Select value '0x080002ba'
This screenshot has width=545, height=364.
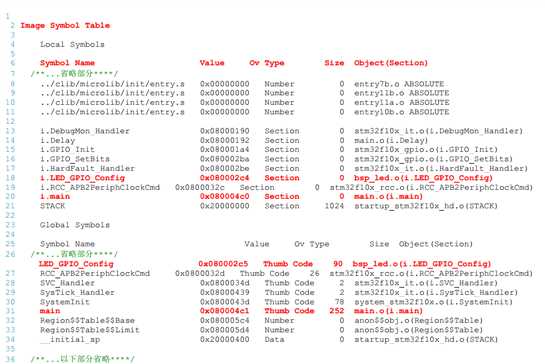[225, 159]
